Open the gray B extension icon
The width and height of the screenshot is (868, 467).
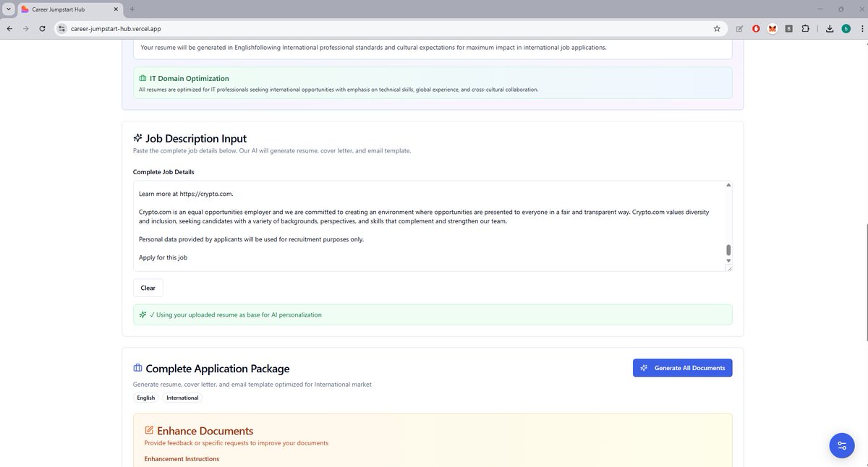[788, 29]
